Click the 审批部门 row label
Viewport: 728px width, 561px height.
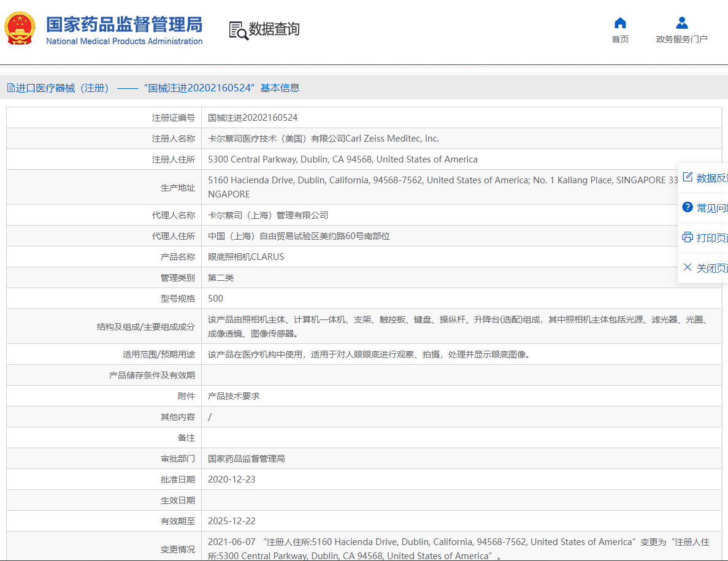click(x=178, y=459)
